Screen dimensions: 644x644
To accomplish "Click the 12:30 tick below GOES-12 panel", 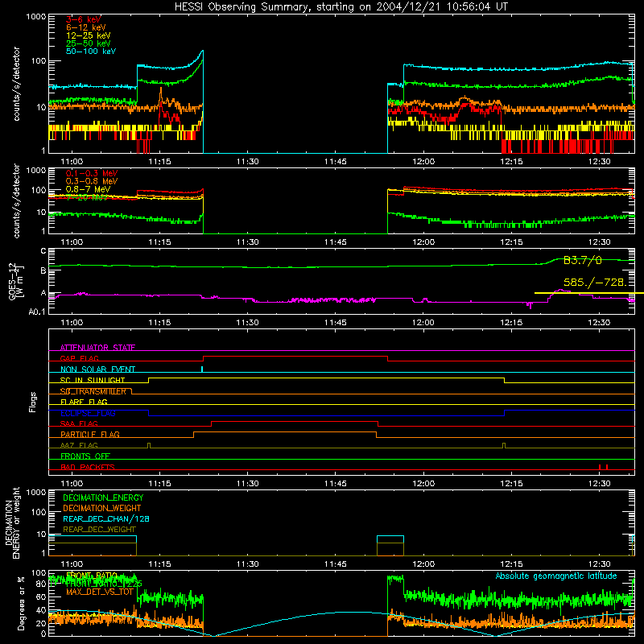I will click(599, 323).
